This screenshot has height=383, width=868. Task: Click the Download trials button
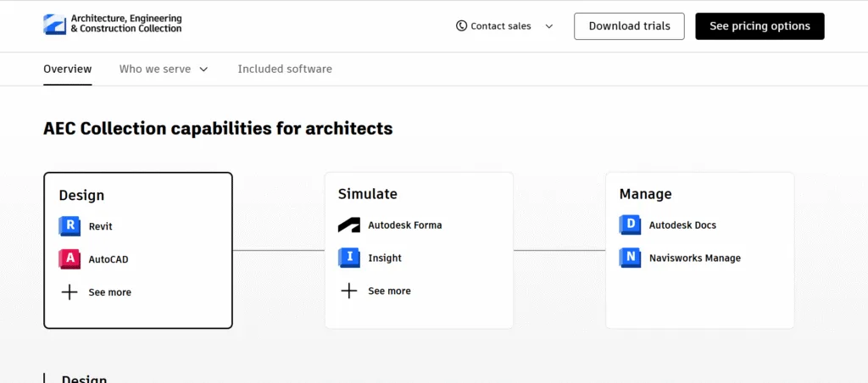630,26
